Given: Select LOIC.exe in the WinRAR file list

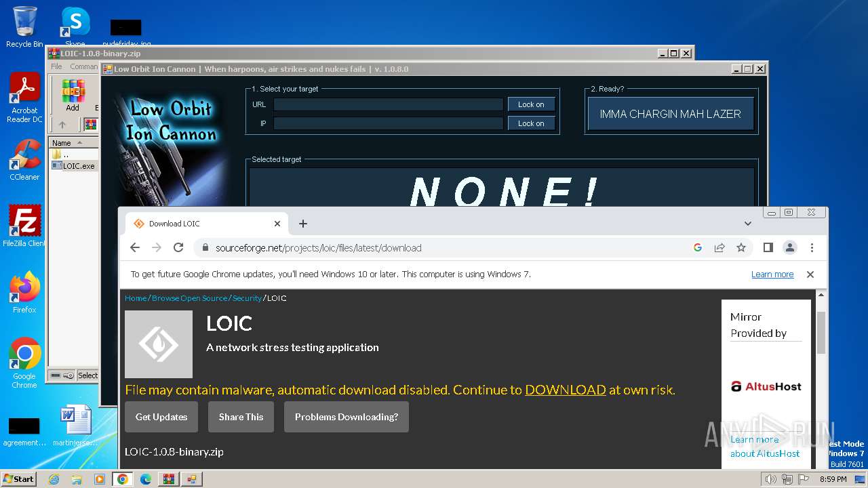Looking at the screenshot, I should pos(74,166).
